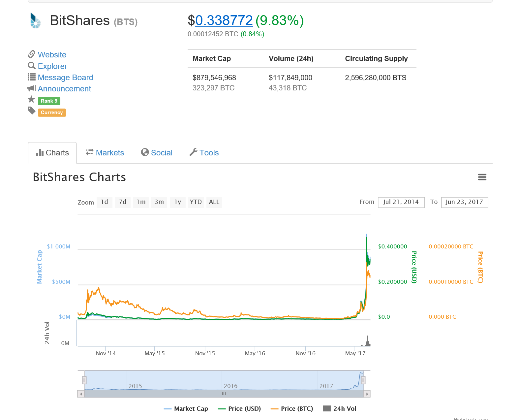This screenshot has width=520, height=420.
Task: Click the Rank 9 badge
Action: click(x=49, y=101)
